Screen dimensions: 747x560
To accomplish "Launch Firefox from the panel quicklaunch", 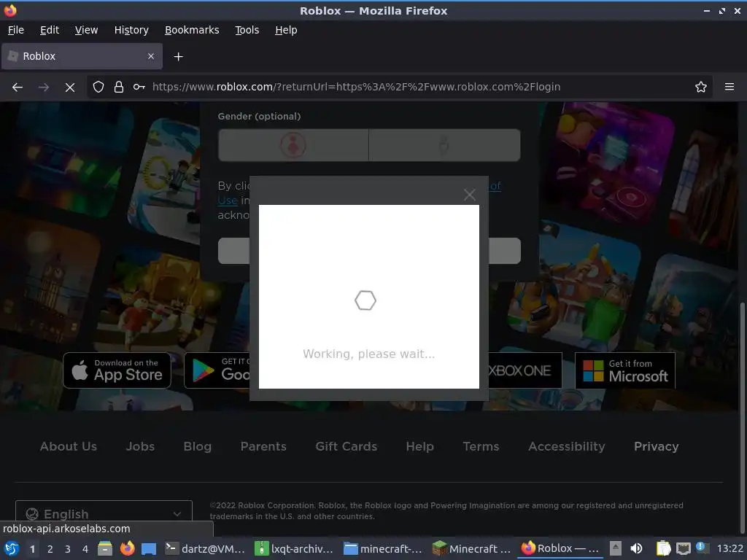I will click(x=127, y=548).
